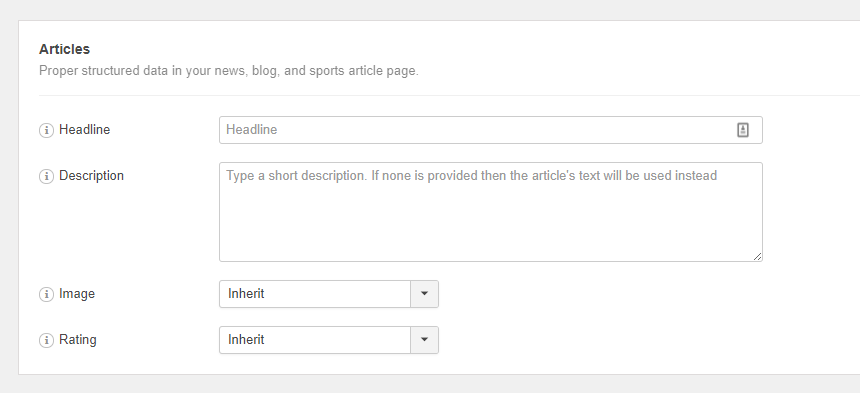Show the info tooltip icon for Description
The height and width of the screenshot is (393, 860).
(x=46, y=176)
